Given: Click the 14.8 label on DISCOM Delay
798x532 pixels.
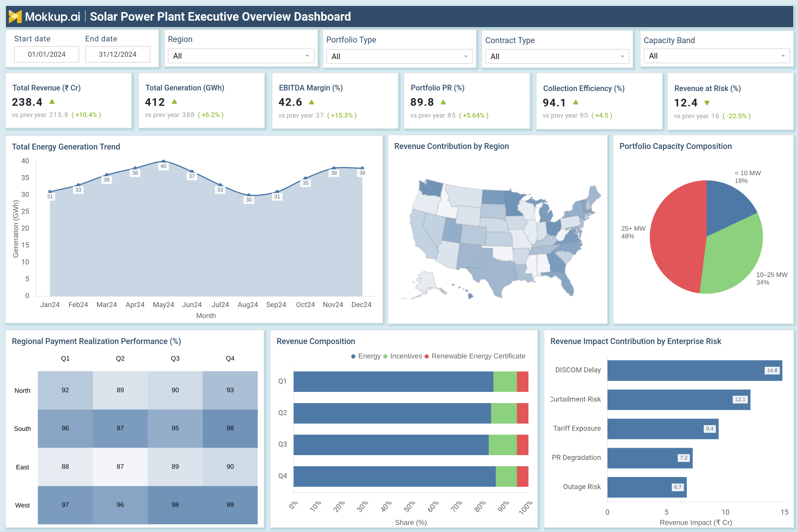Looking at the screenshot, I should tap(772, 371).
